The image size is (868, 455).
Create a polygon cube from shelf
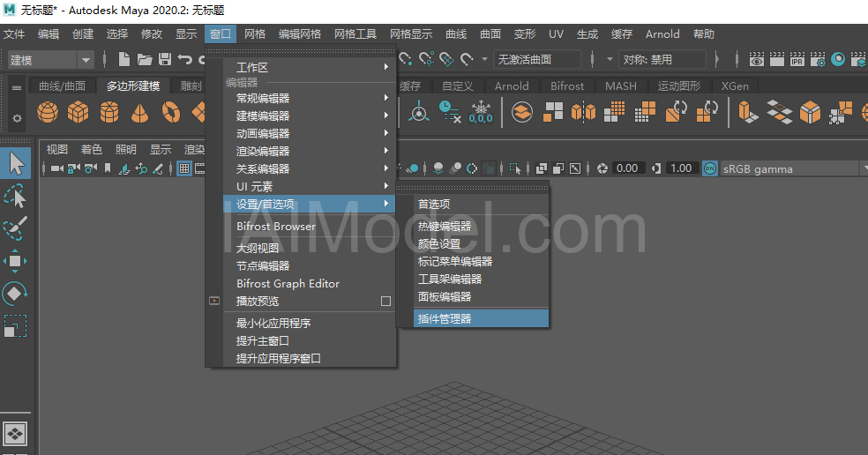78,112
